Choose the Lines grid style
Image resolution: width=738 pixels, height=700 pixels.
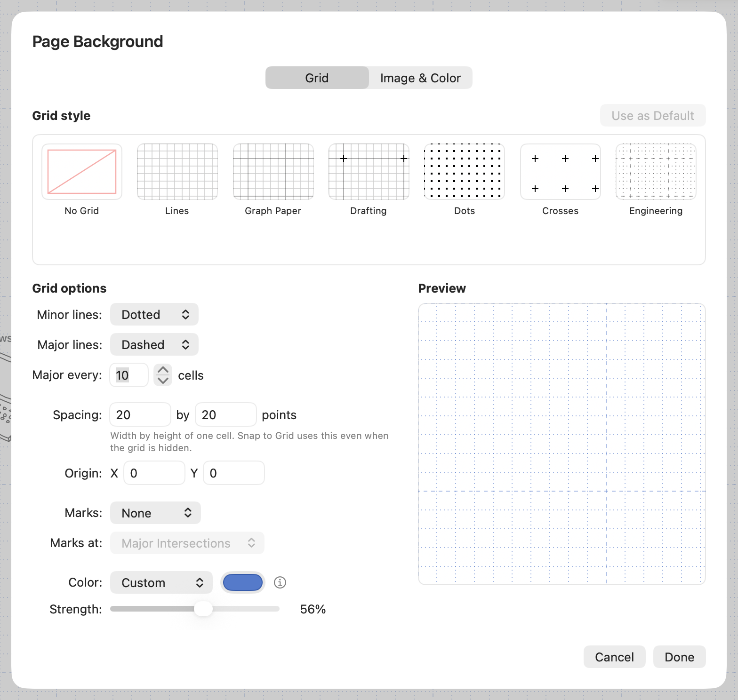coord(177,172)
